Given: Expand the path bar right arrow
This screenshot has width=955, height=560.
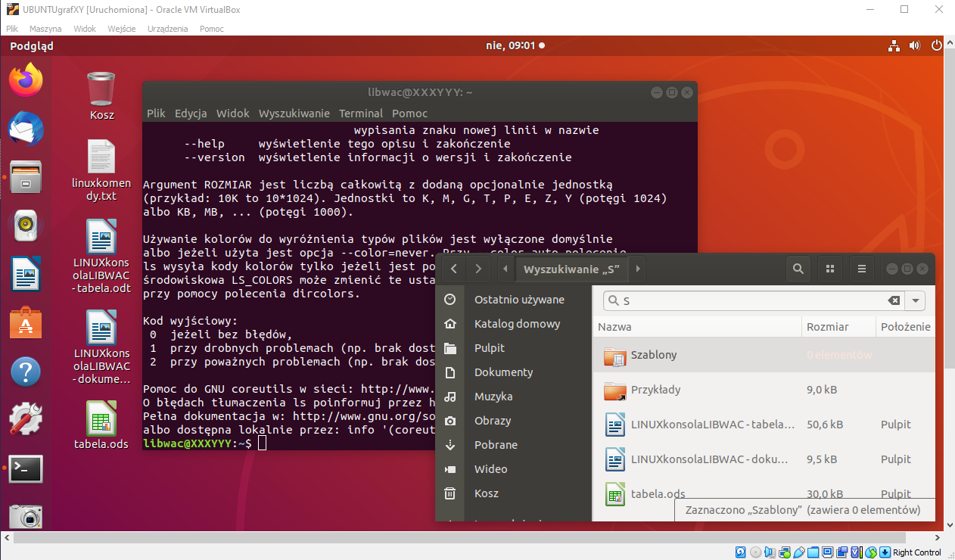Looking at the screenshot, I should [638, 269].
